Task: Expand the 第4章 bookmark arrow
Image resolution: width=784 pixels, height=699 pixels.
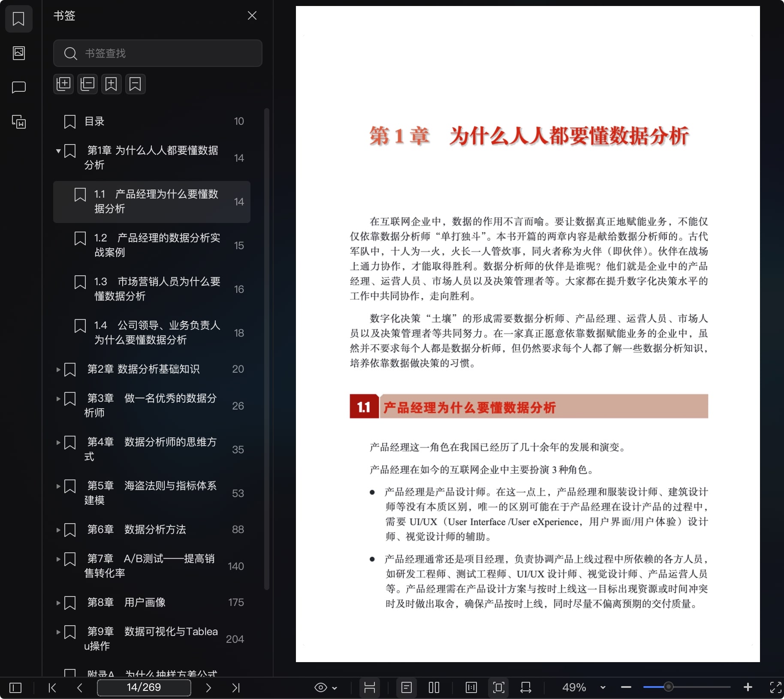Action: pos(58,442)
